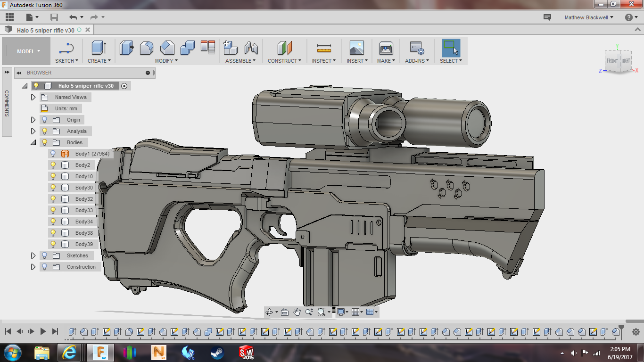Toggle visibility bulb for Body2
644x362 pixels.
[53, 165]
